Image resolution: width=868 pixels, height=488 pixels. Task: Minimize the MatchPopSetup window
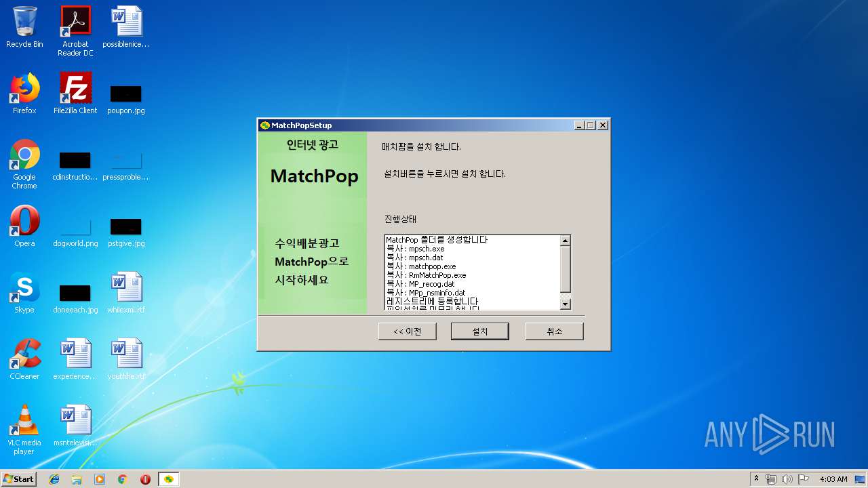click(579, 125)
